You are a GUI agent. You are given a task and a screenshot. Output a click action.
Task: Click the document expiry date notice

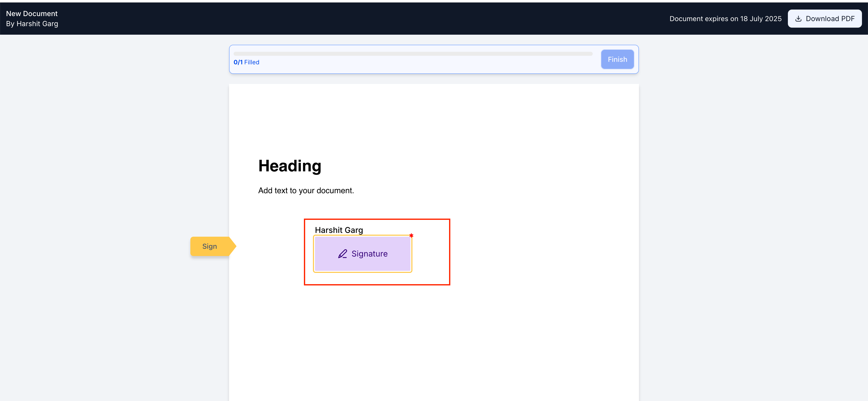pyautogui.click(x=725, y=19)
